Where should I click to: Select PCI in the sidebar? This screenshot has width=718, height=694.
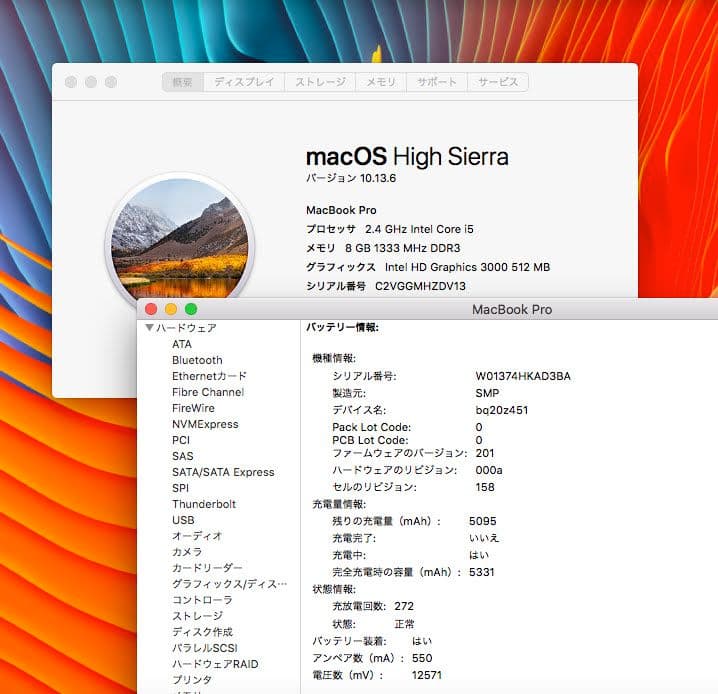pyautogui.click(x=181, y=440)
